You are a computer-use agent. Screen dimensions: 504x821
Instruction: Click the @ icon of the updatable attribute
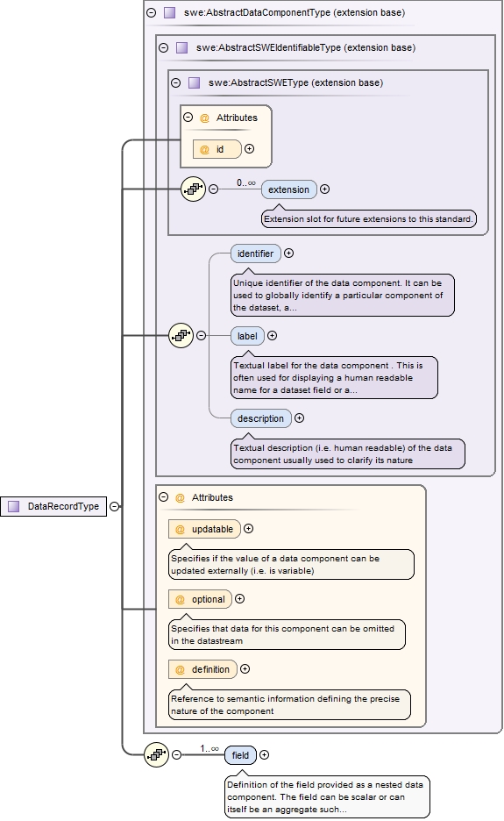coord(180,530)
